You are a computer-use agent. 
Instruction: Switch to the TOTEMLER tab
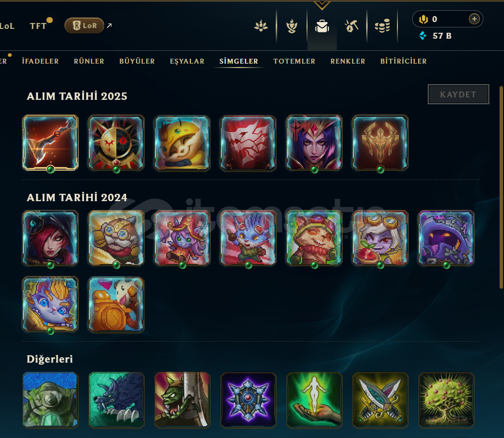[x=294, y=61]
